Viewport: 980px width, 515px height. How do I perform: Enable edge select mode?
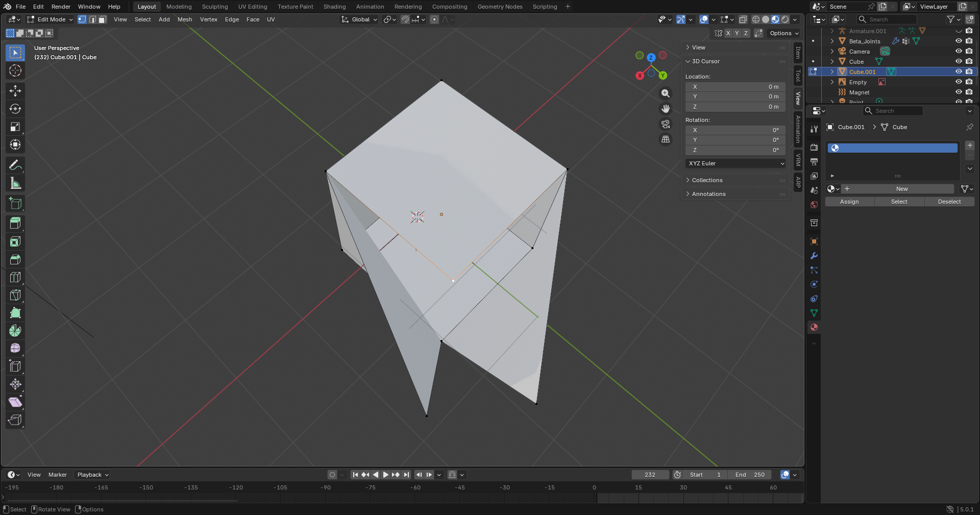point(92,19)
